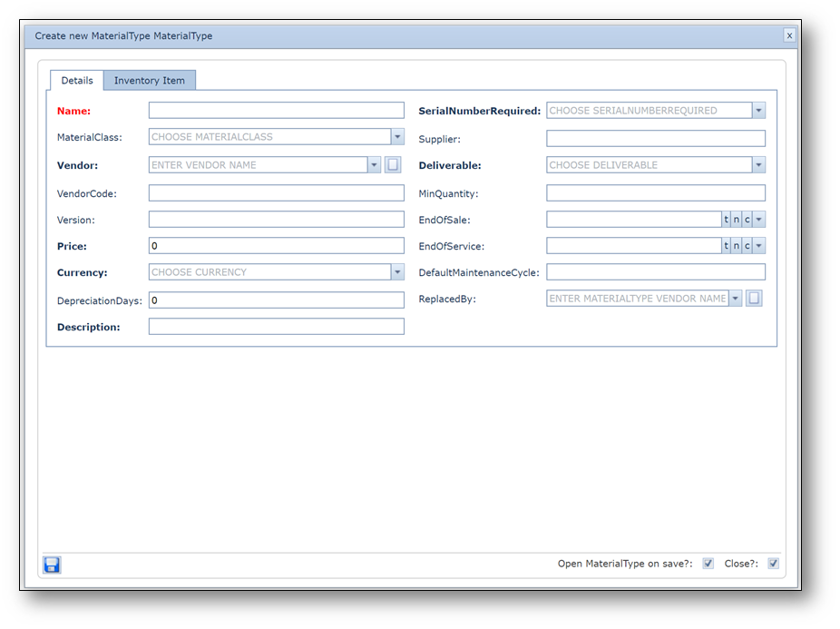Click the 'DepreciationDays:' label
Image resolution: width=840 pixels, height=629 pixels.
100,300
